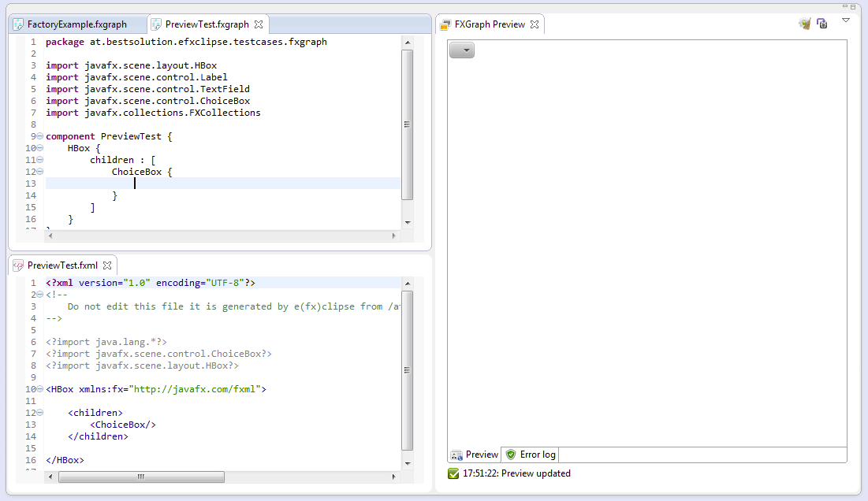
Task: Click the shield icon on Error log tab
Action: [511, 455]
